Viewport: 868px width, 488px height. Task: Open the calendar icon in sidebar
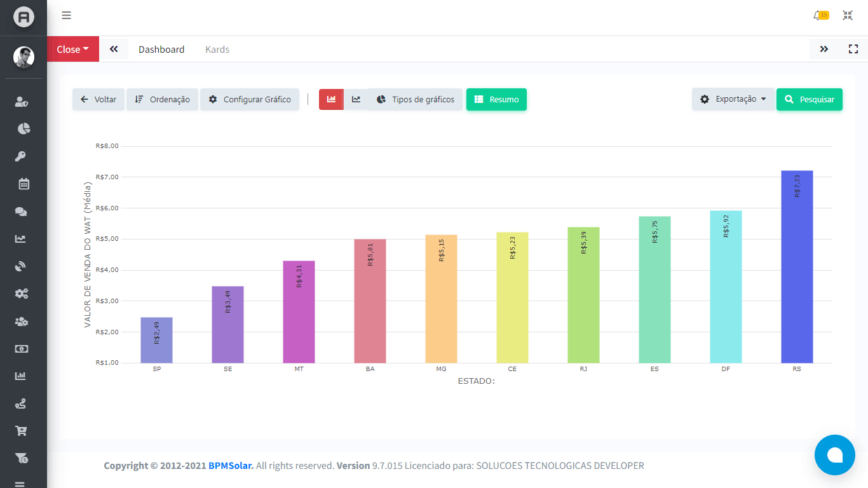pos(24,184)
